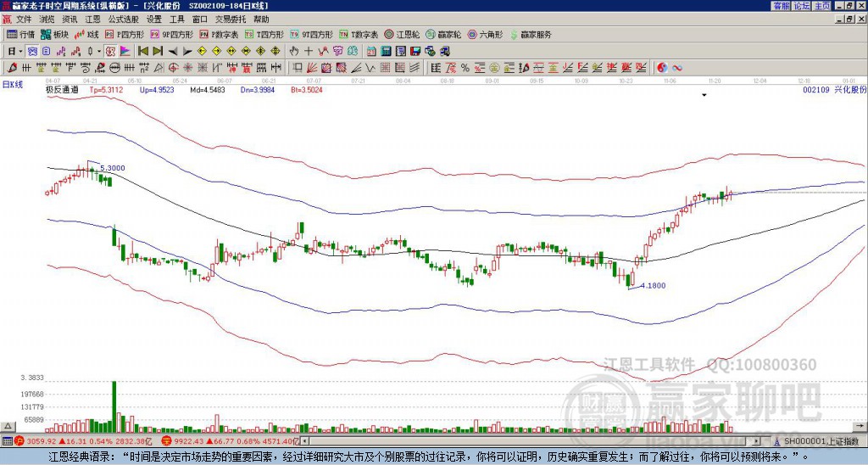
Task: Open the calculator icon
Action: click(x=386, y=52)
